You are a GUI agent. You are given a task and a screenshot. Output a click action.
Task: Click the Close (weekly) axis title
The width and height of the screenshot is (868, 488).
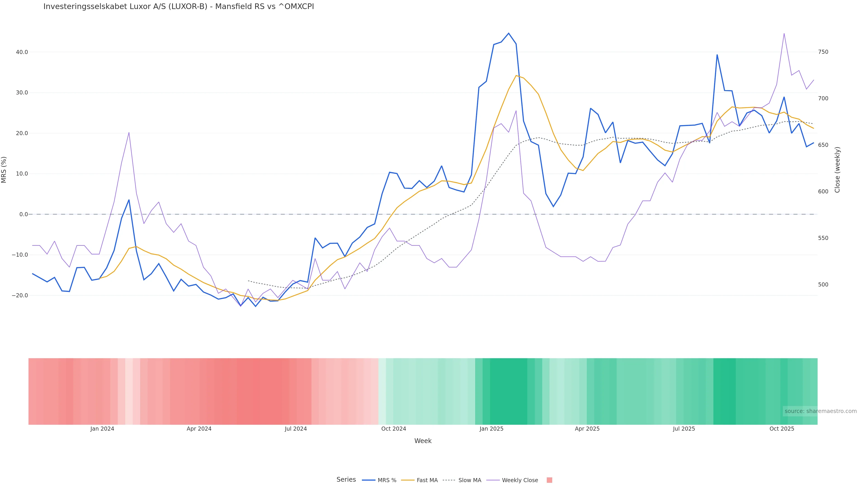(x=837, y=170)
